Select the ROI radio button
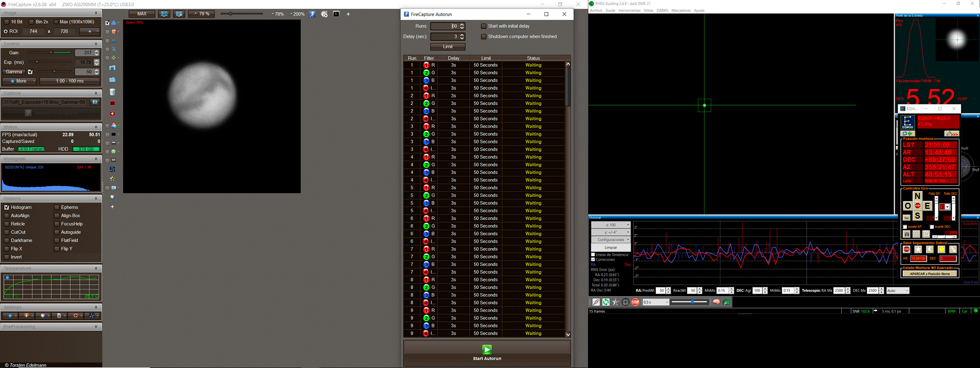This screenshot has height=368, width=980. (5, 31)
